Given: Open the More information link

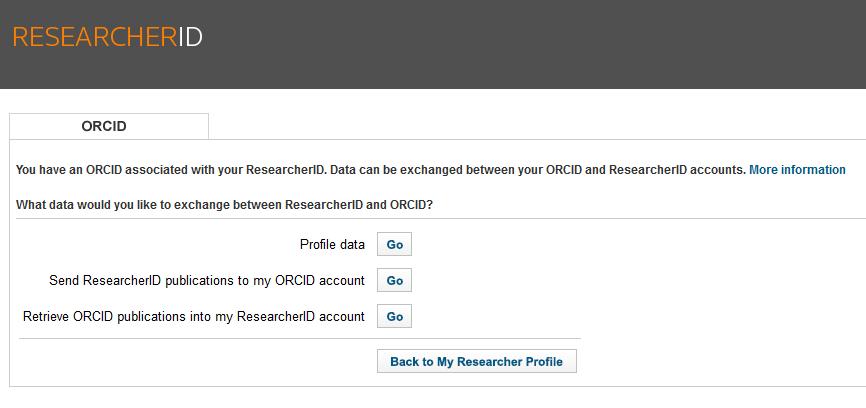Looking at the screenshot, I should [x=797, y=169].
